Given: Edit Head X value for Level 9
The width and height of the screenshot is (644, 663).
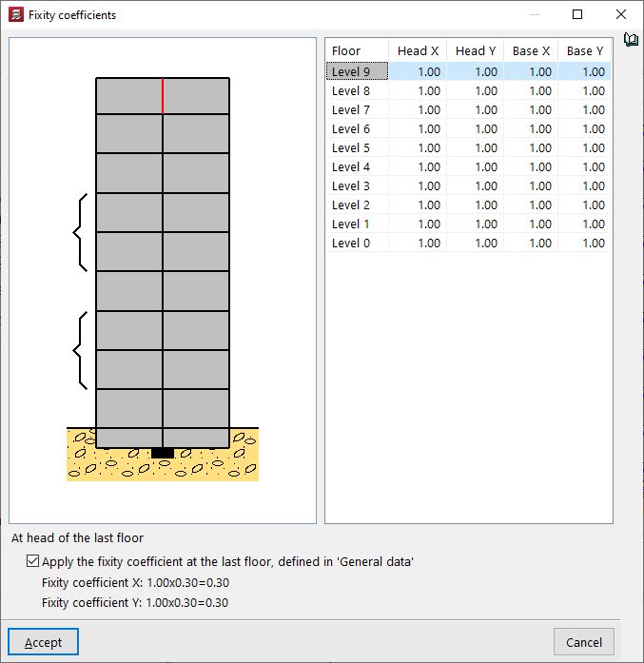Looking at the screenshot, I should tap(418, 71).
